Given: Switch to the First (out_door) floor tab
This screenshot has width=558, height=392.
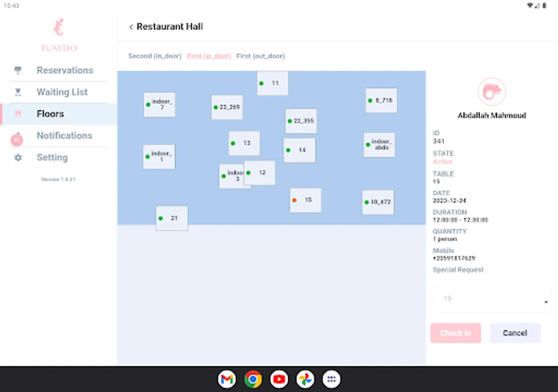Looking at the screenshot, I should coord(260,56).
